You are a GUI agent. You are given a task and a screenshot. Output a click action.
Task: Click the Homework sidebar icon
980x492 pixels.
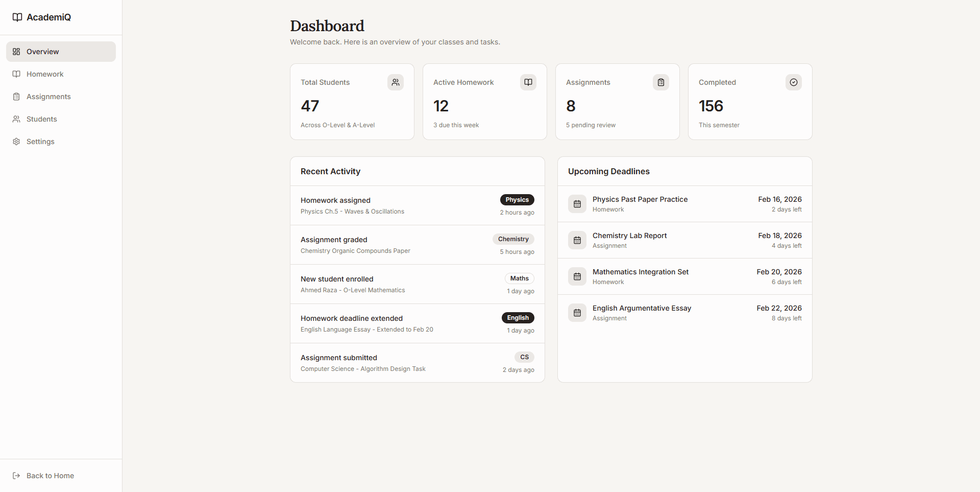point(16,74)
